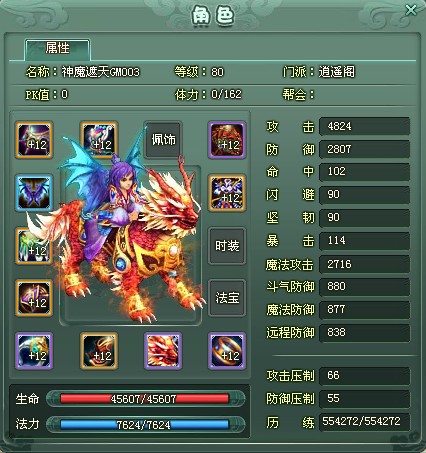The width and height of the screenshot is (426, 453).
Task: Click the red 生命 health bar
Action: click(x=145, y=399)
